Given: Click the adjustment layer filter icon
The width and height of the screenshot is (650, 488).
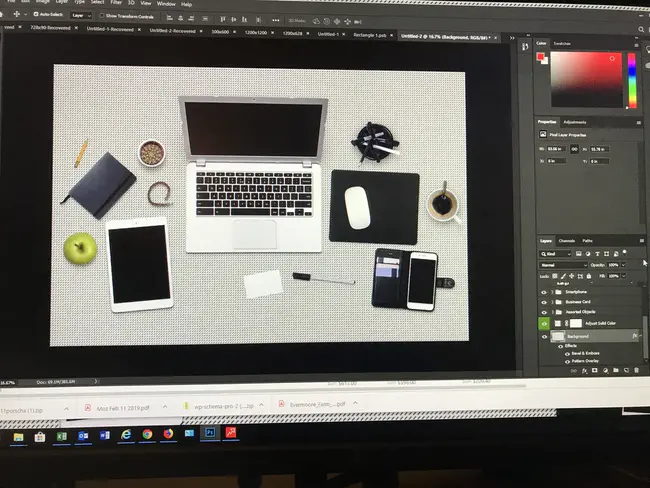Looking at the screenshot, I should click(588, 254).
